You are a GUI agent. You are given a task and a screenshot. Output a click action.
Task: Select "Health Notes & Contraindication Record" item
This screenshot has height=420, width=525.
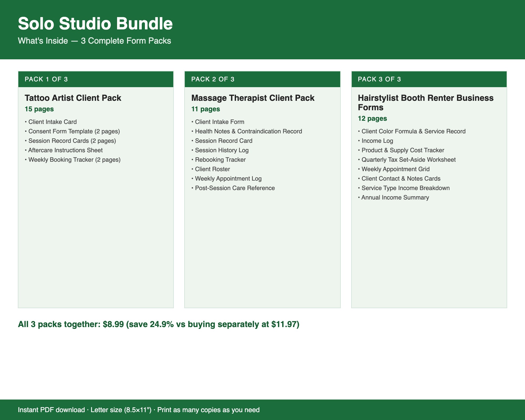click(247, 131)
